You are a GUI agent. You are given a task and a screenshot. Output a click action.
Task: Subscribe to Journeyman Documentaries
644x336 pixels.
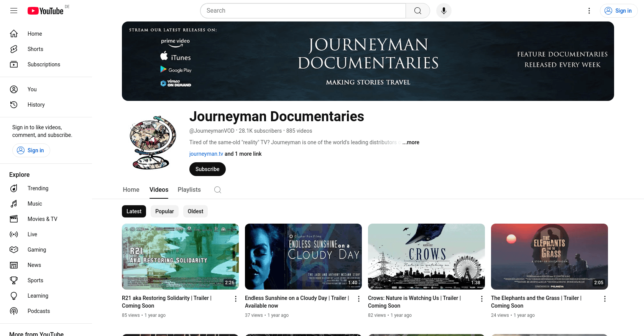(207, 169)
